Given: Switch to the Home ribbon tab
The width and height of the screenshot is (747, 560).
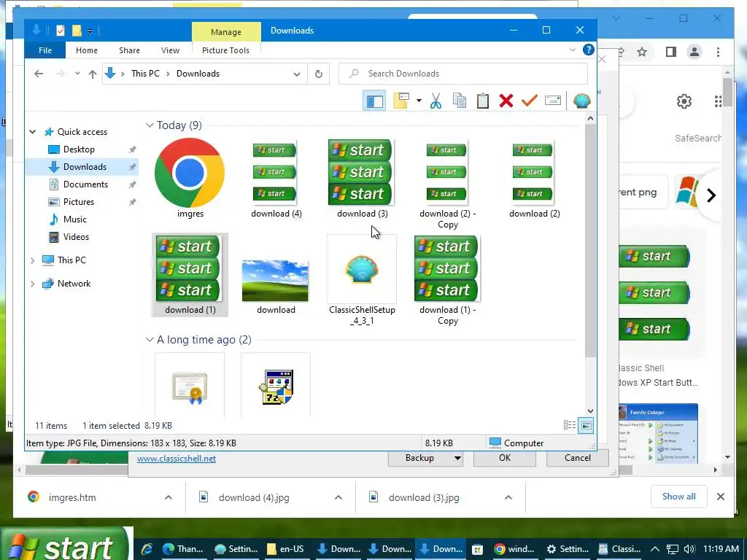Looking at the screenshot, I should [x=87, y=50].
